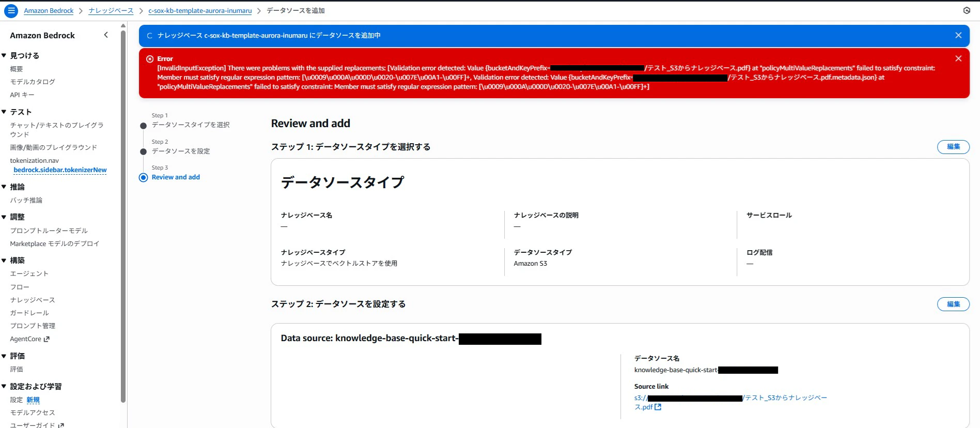Open 概要 in the sidebar
The height and width of the screenshot is (428, 980).
tap(17, 69)
